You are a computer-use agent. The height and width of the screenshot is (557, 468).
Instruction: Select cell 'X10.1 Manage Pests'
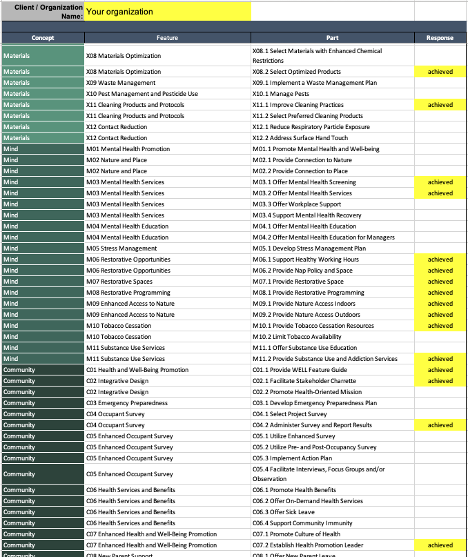pyautogui.click(x=333, y=94)
